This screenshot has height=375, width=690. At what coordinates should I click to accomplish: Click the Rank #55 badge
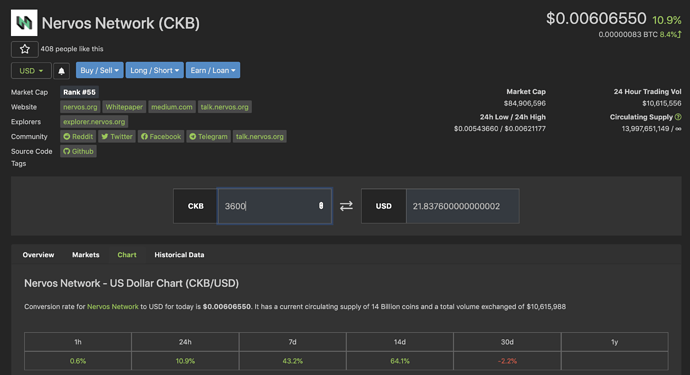click(79, 92)
